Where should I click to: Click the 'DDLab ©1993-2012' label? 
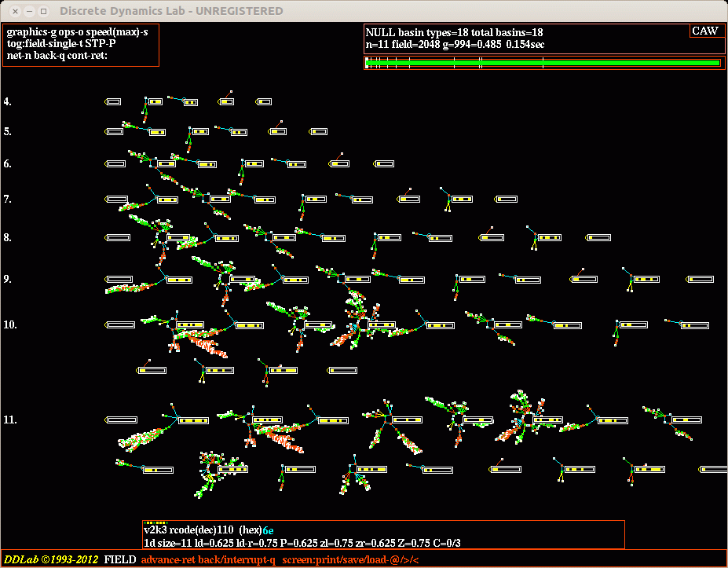(x=51, y=559)
